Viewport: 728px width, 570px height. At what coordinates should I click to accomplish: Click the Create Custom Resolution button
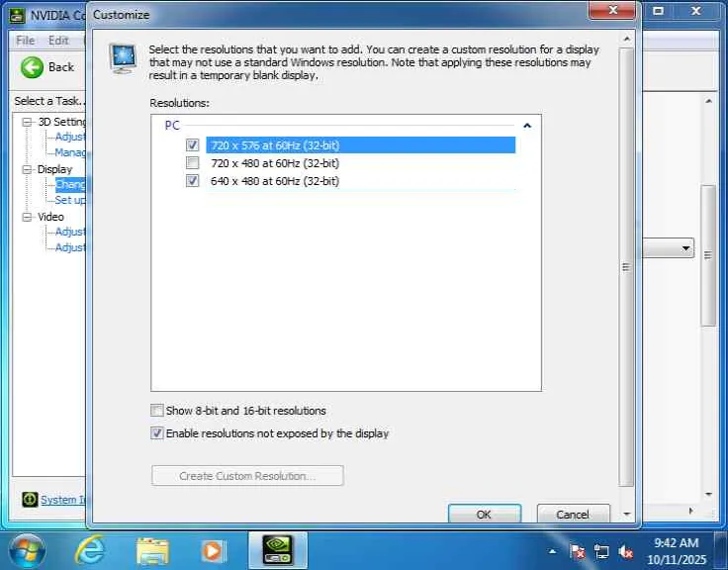[247, 476]
